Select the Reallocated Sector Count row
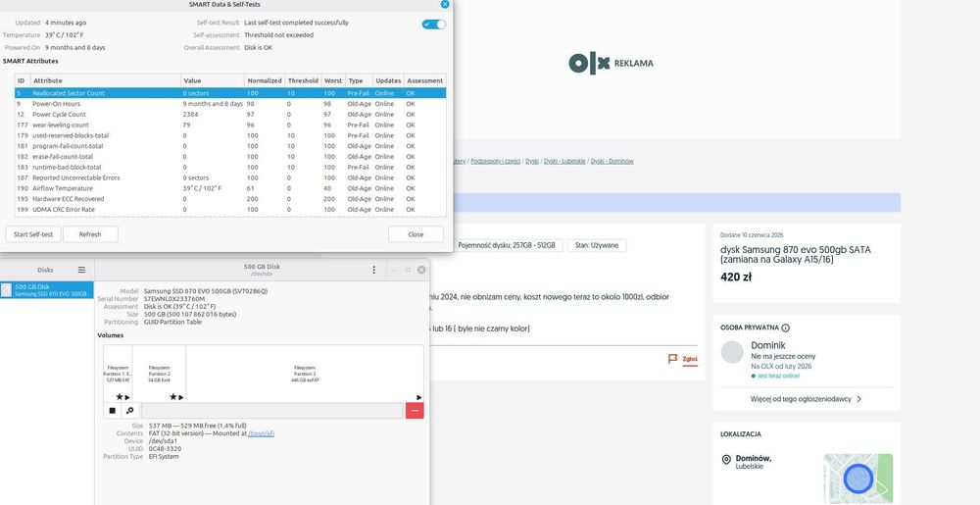Screen dimensions: 980x505 [230, 93]
